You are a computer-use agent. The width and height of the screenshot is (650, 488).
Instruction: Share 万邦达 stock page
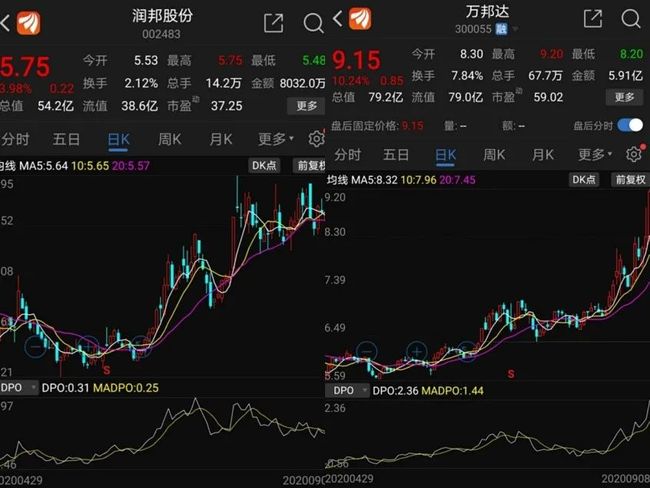coord(593,18)
